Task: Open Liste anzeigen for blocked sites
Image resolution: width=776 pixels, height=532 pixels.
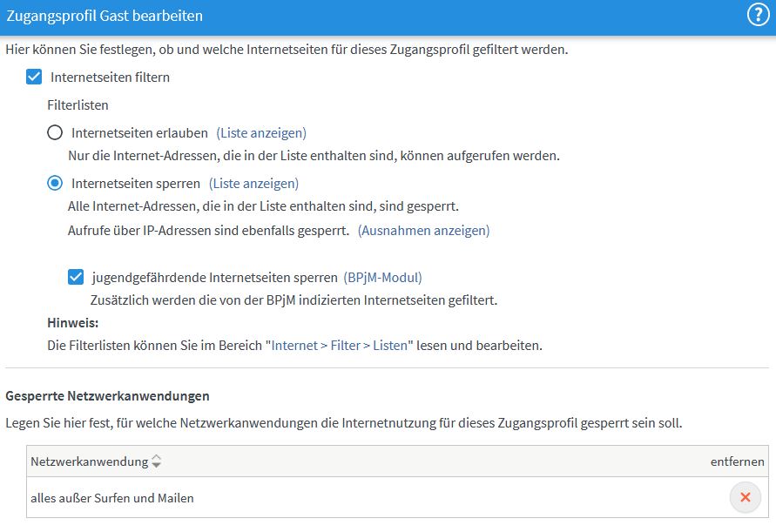Action: (x=253, y=183)
